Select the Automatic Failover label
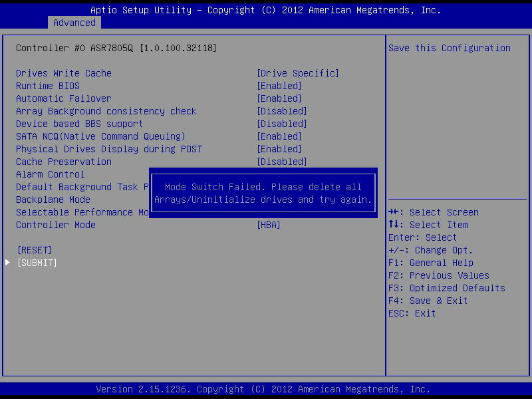The height and width of the screenshot is (399, 532). 64,98
